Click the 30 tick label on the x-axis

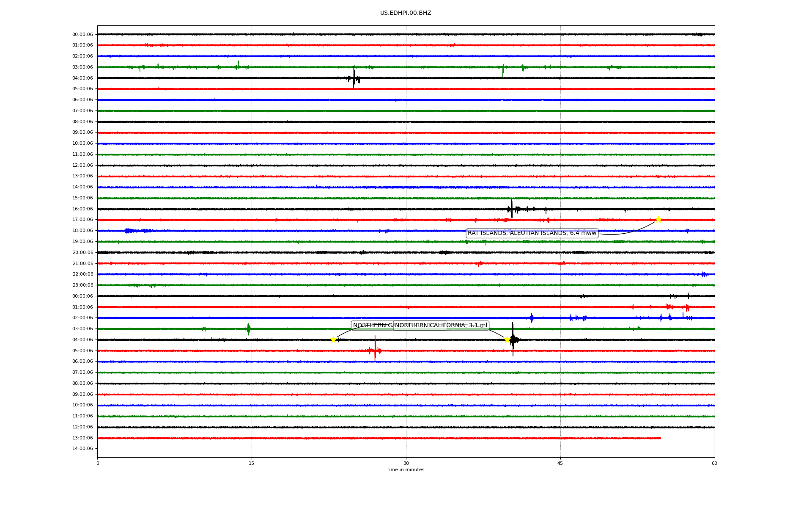pyautogui.click(x=406, y=463)
